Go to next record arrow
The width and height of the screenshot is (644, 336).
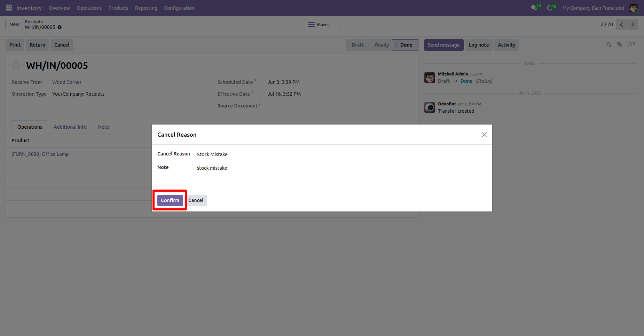633,24
